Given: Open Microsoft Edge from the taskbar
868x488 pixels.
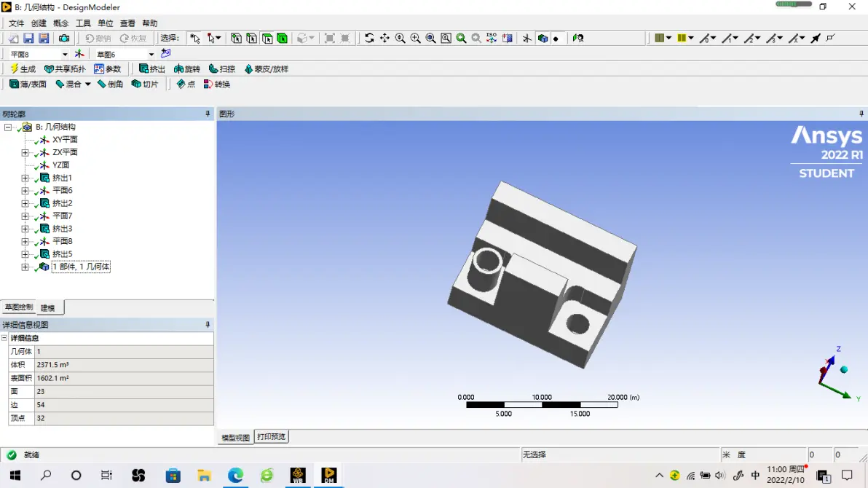Looking at the screenshot, I should 235,476.
